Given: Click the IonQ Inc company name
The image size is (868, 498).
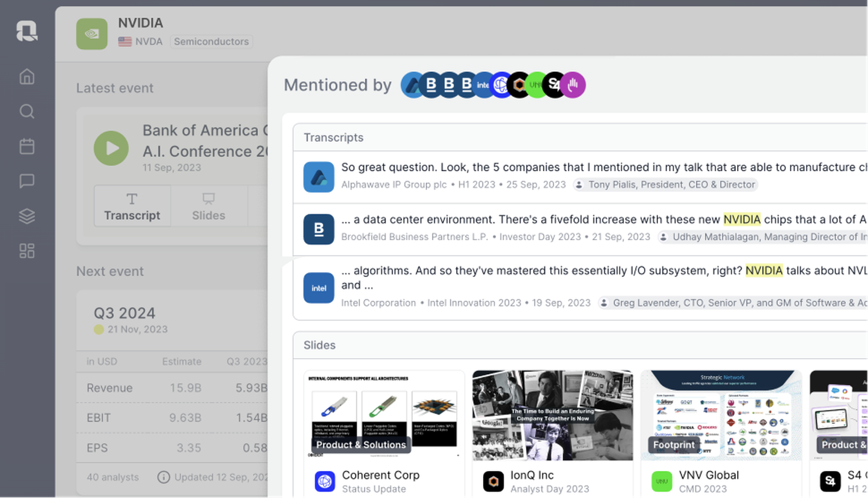Looking at the screenshot, I should click(532, 475).
